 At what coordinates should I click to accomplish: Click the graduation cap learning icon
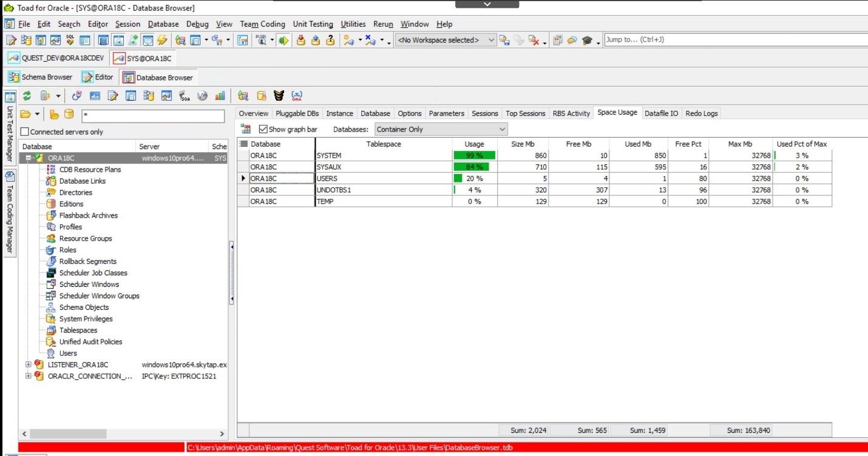point(587,41)
